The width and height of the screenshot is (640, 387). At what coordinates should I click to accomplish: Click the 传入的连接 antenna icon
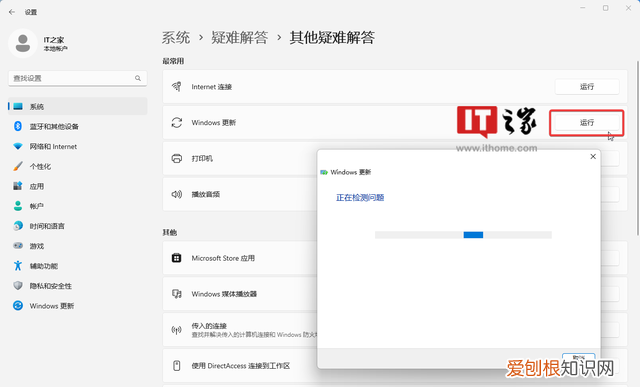point(177,330)
